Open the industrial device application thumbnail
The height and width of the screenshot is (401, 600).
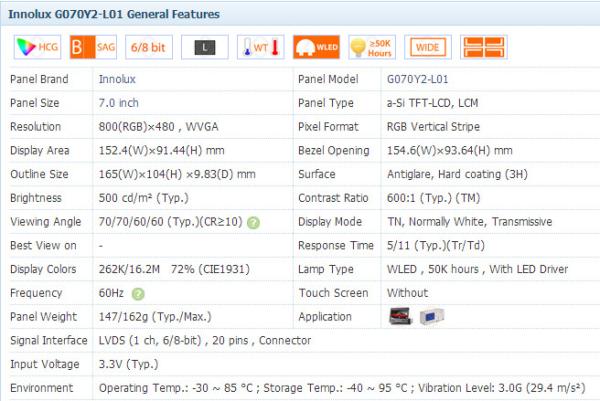point(432,316)
